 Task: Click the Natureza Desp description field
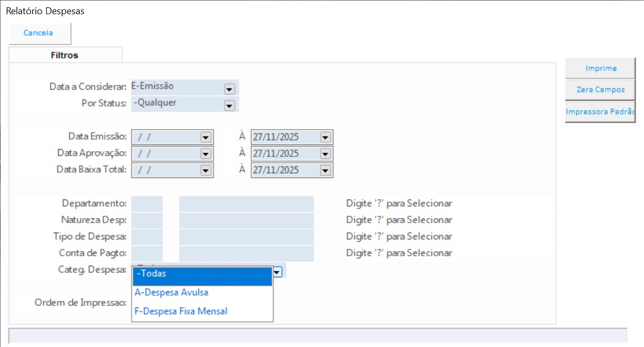pyautogui.click(x=246, y=220)
